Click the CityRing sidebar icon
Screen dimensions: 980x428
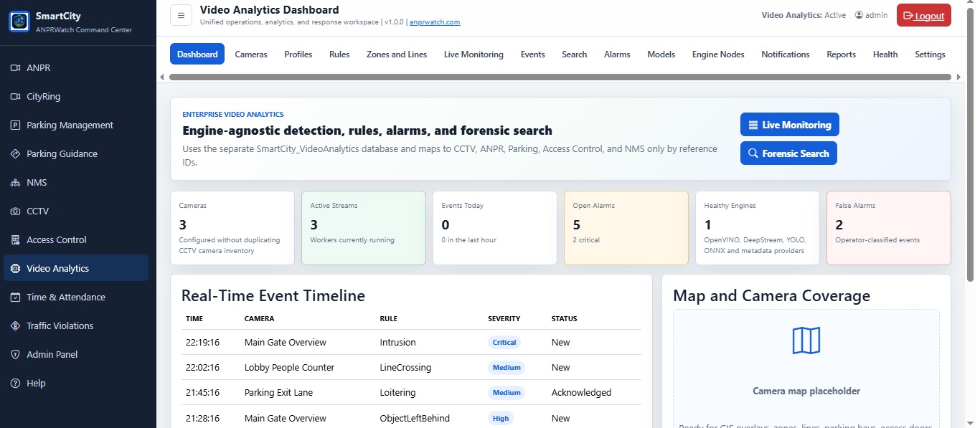pyautogui.click(x=15, y=97)
